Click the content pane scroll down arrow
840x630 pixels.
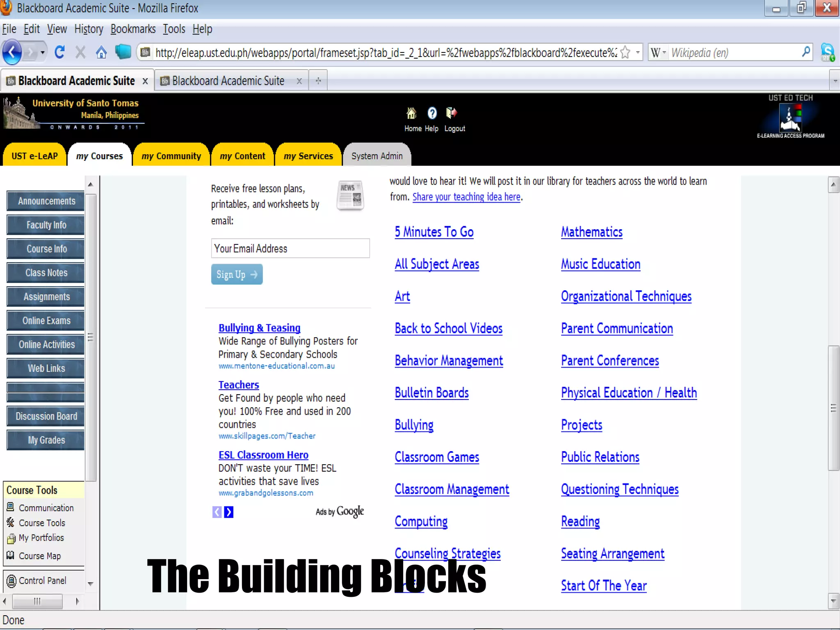coord(833,601)
